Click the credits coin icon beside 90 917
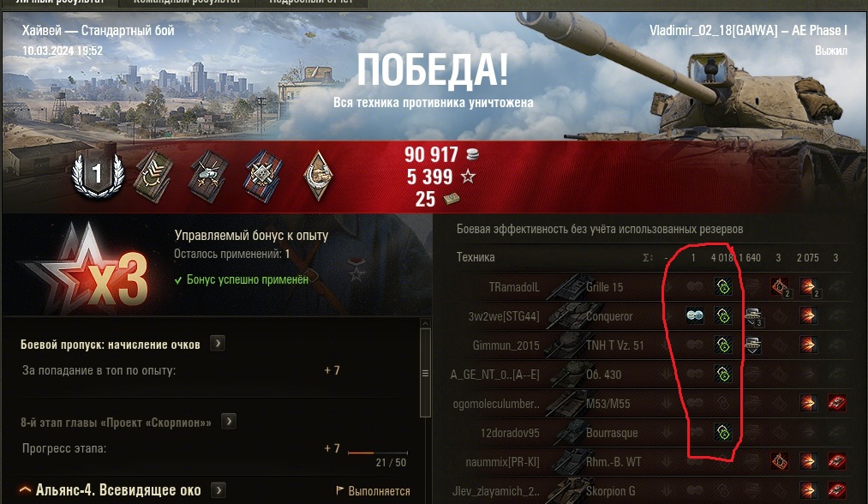 (x=471, y=154)
